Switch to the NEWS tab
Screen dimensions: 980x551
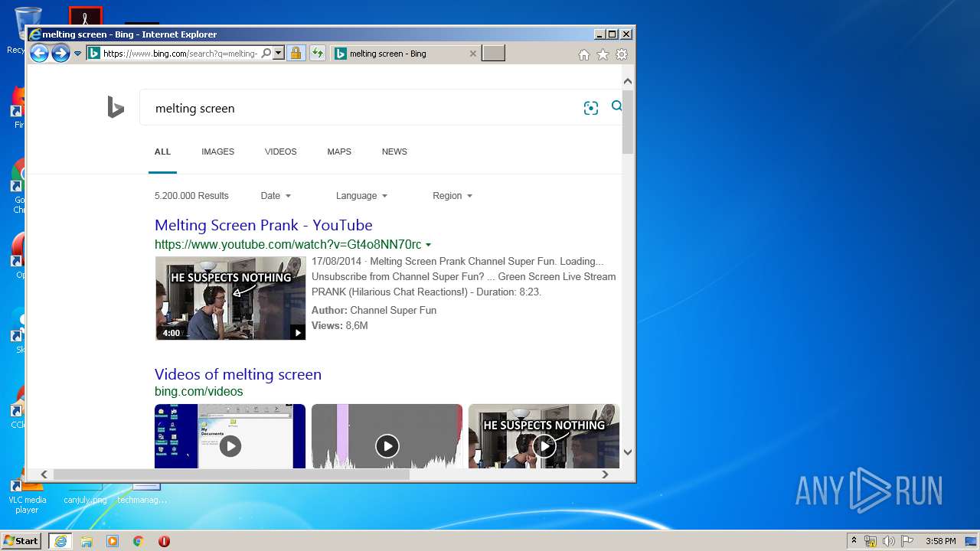(x=394, y=152)
